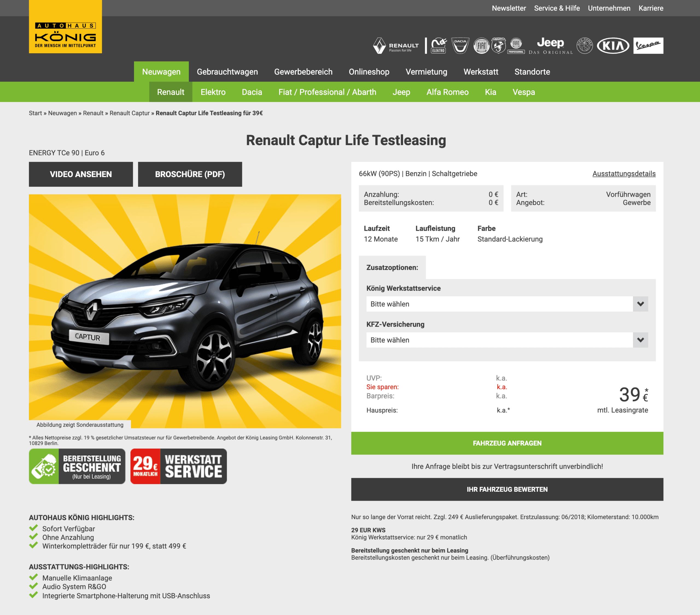This screenshot has width=700, height=615.
Task: Click the 39 € monthly leasing rate
Action: pos(633,394)
